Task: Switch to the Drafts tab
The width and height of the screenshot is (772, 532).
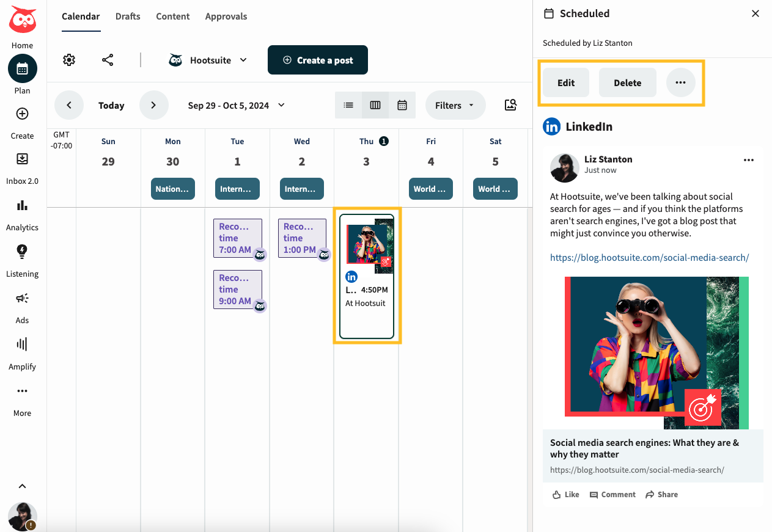Action: [x=127, y=16]
